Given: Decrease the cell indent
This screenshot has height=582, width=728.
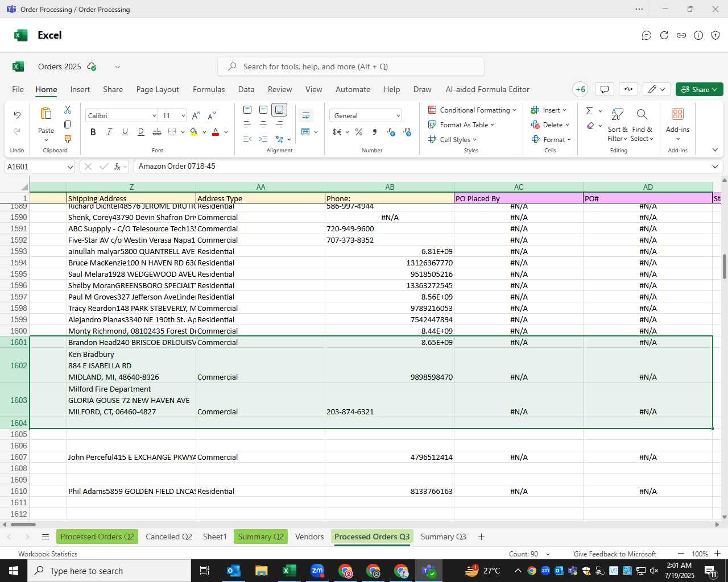Looking at the screenshot, I should pos(247,139).
